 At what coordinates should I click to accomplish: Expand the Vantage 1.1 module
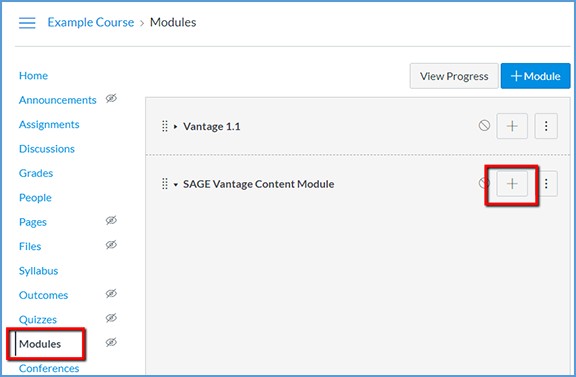[176, 127]
